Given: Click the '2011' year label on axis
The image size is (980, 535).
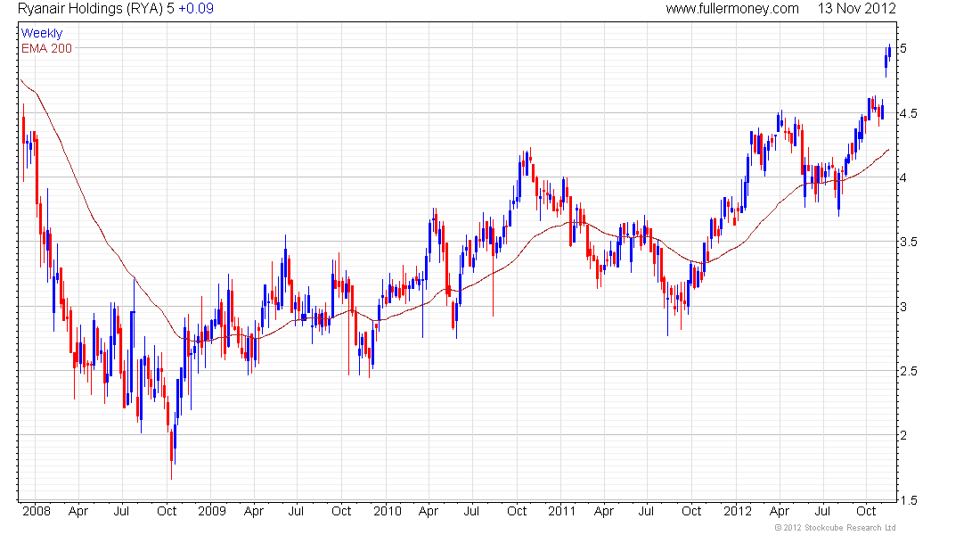Looking at the screenshot, I should 562,511.
